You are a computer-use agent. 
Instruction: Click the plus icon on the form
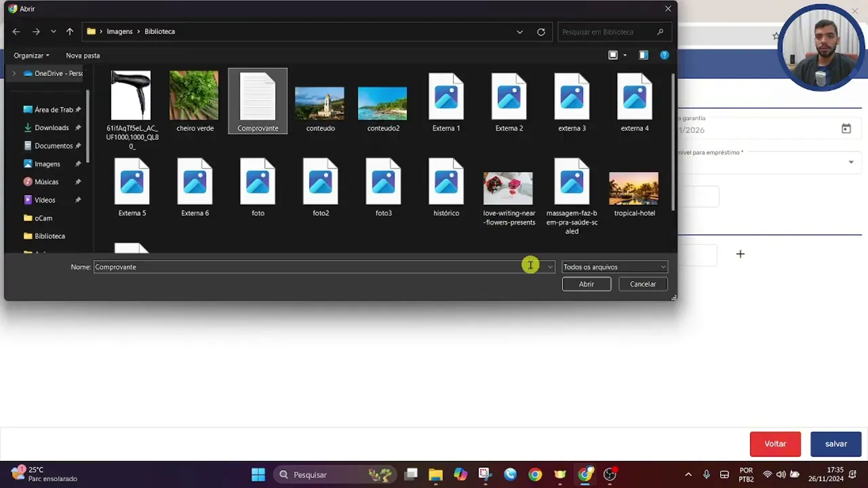pos(741,254)
